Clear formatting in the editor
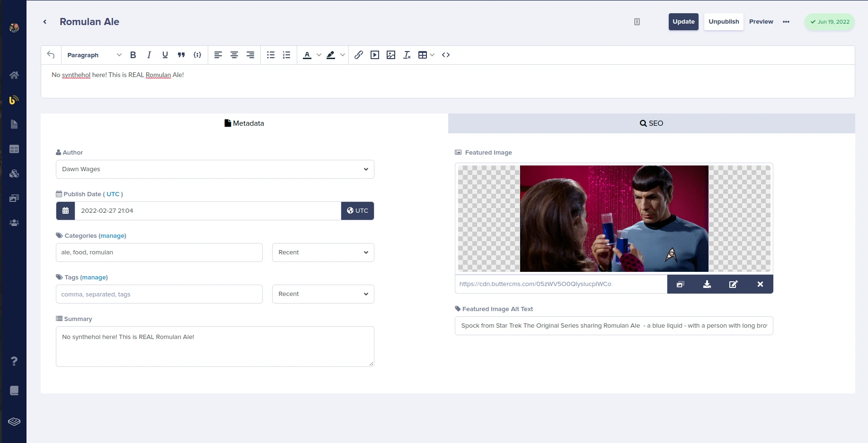This screenshot has height=443, width=868. coord(407,55)
